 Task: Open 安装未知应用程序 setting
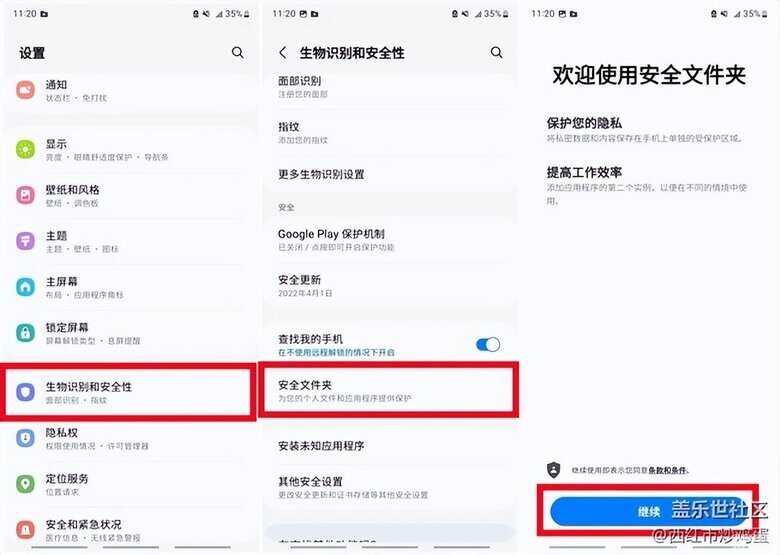pos(389,446)
